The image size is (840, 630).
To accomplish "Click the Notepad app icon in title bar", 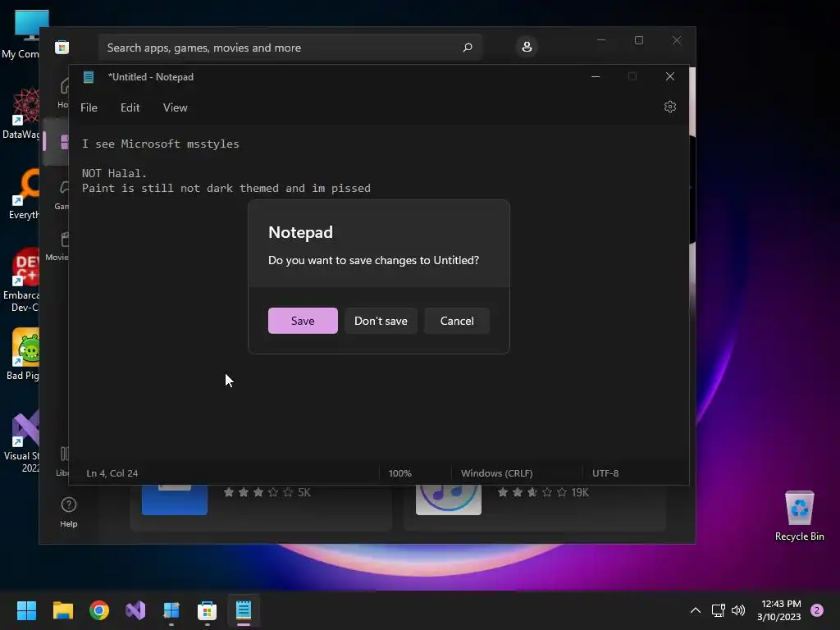I will click(89, 77).
